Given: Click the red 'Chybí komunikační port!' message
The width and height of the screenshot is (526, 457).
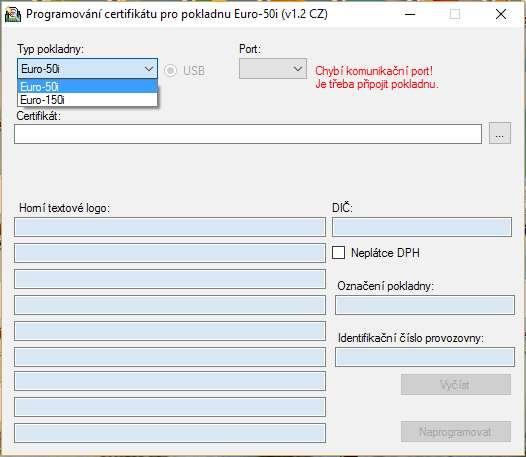Looking at the screenshot, I should 374,71.
